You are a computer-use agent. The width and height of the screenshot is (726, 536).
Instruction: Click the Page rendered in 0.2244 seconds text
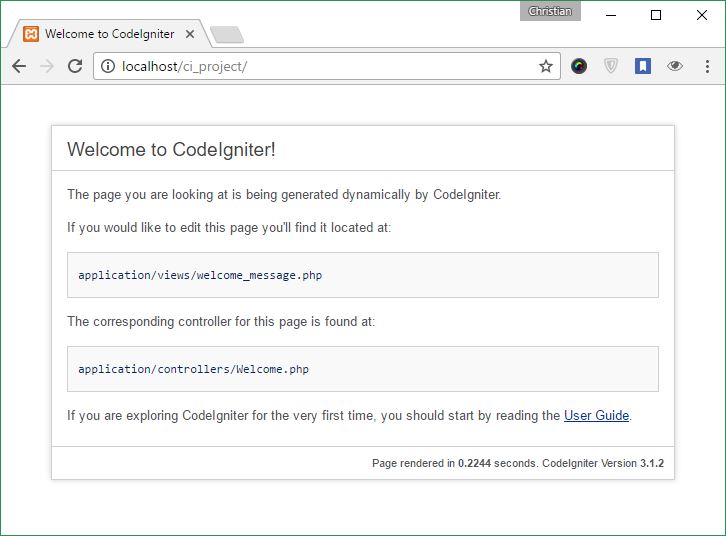(x=454, y=463)
